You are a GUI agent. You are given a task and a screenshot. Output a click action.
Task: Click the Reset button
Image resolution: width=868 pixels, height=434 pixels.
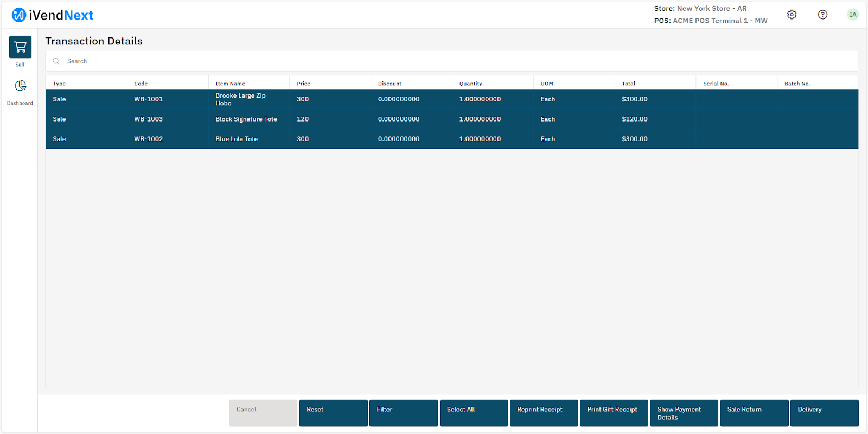coord(333,413)
